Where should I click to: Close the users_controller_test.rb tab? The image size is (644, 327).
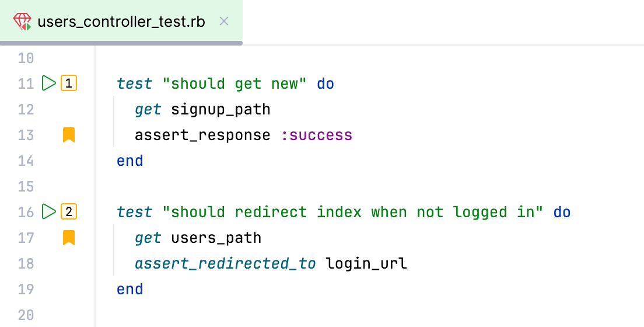point(223,22)
